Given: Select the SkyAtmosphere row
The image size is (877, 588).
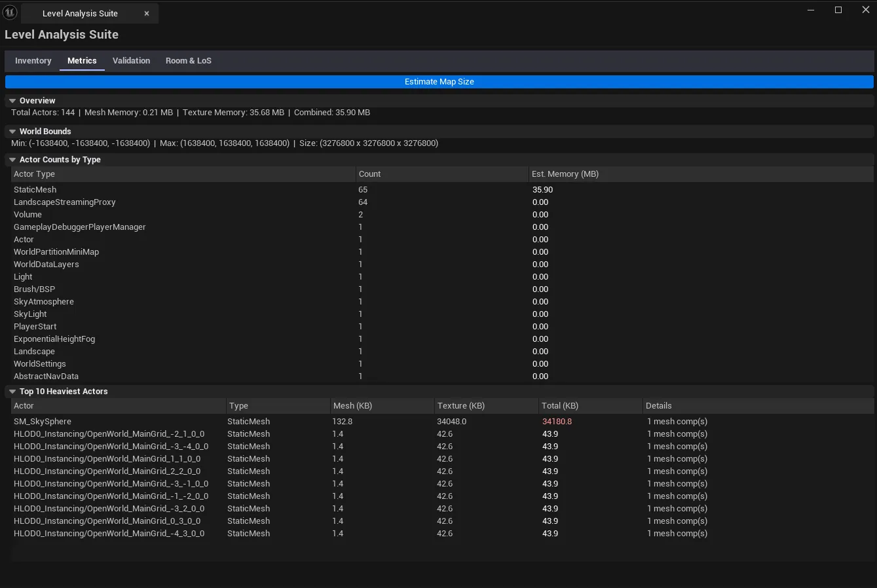Looking at the screenshot, I should (442, 302).
